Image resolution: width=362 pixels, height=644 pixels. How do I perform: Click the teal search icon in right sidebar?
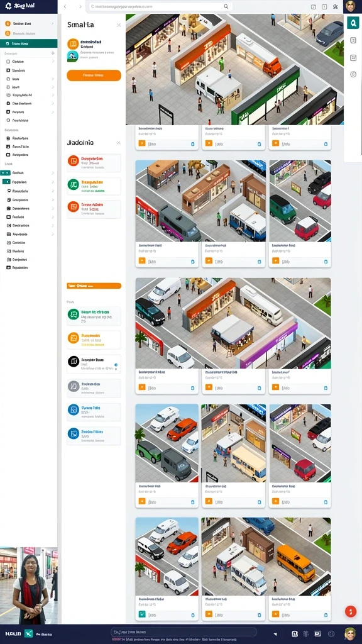click(x=353, y=23)
